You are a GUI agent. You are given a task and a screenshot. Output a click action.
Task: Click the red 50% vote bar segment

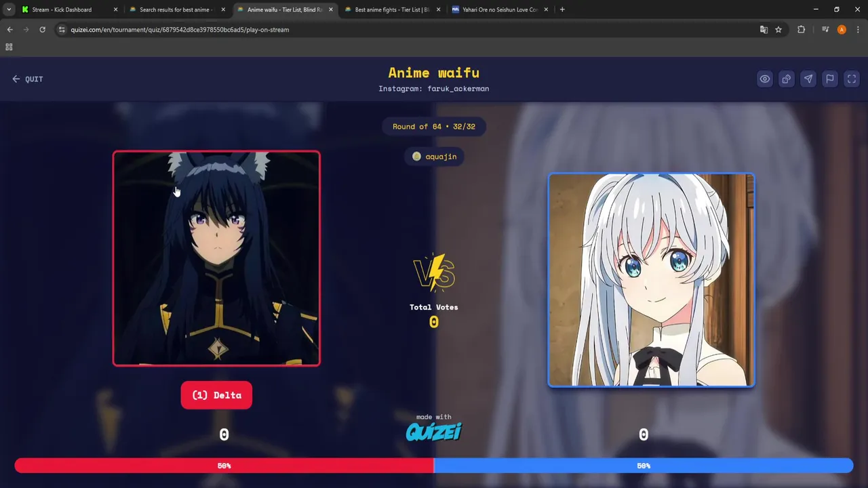pyautogui.click(x=224, y=466)
